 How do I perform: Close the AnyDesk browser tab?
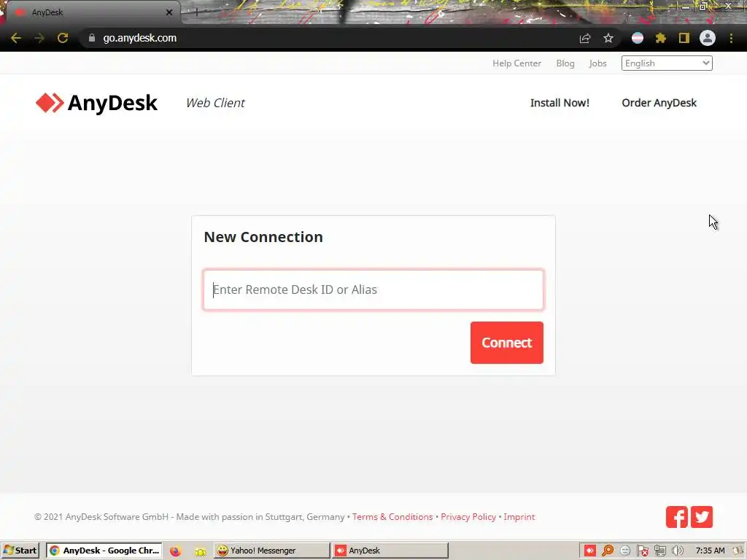click(x=169, y=12)
